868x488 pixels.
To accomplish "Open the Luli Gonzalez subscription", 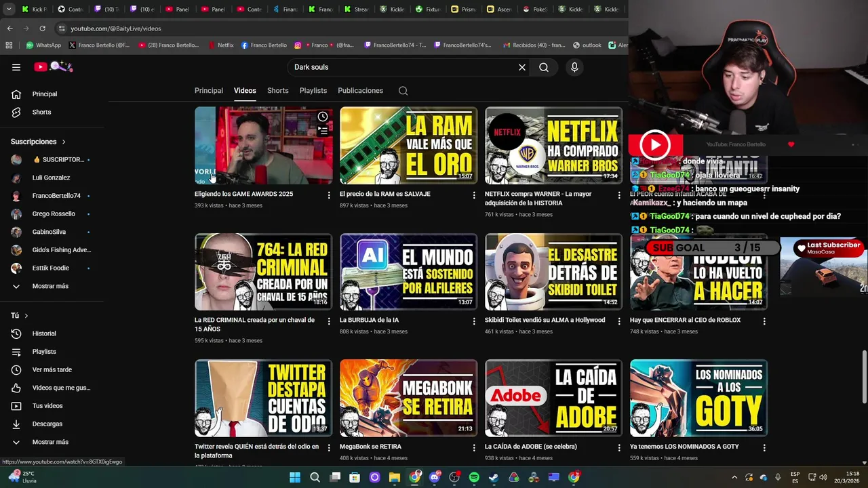I will pyautogui.click(x=52, y=178).
